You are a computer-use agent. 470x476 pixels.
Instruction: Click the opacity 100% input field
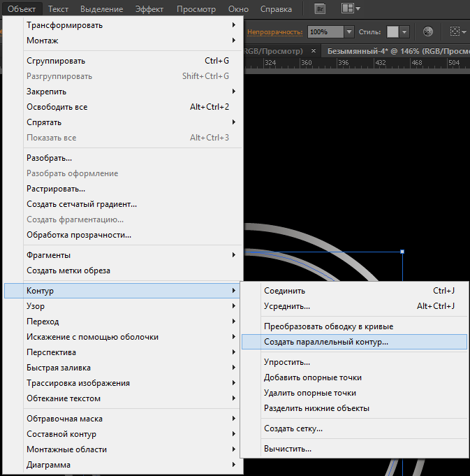[325, 32]
